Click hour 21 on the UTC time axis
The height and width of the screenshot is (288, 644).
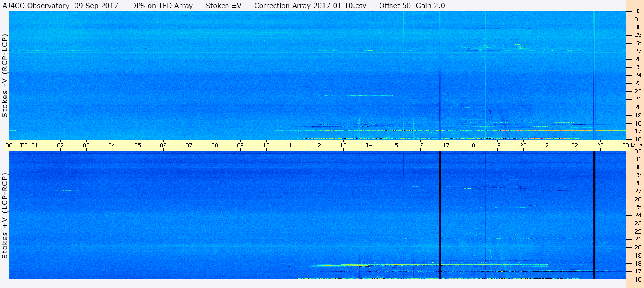549,145
